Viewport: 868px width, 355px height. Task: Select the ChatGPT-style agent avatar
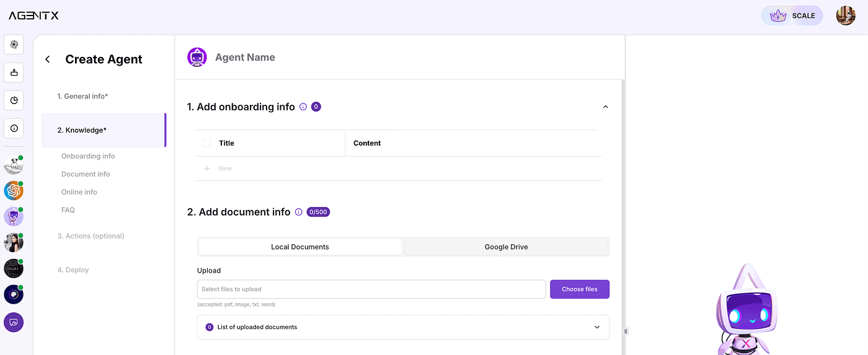click(x=14, y=191)
